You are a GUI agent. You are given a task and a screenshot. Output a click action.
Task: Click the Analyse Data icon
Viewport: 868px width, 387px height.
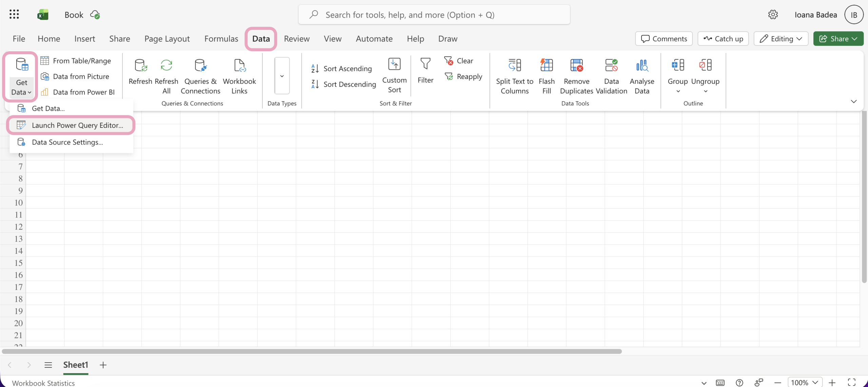(x=642, y=65)
